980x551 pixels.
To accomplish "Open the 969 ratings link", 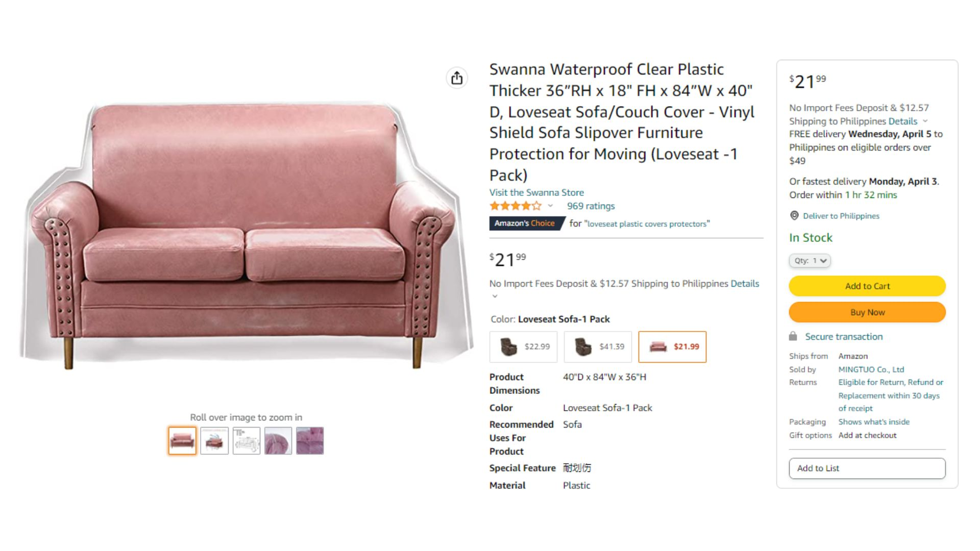I will coord(591,206).
